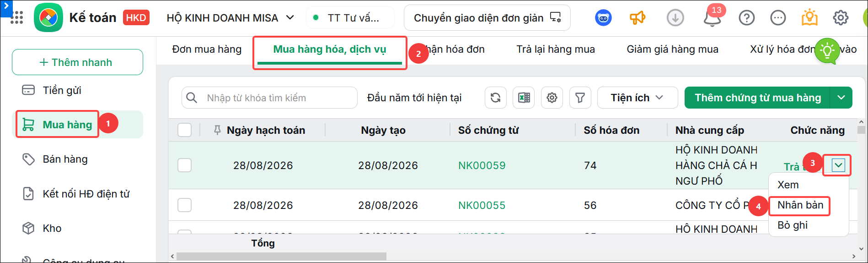
Task: Check the row checkbox for NK00059
Action: point(185,165)
